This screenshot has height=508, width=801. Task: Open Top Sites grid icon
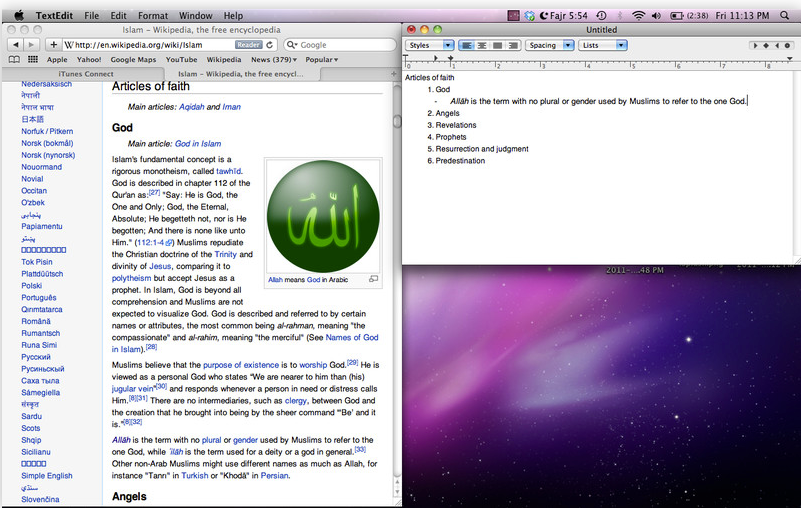click(x=33, y=59)
